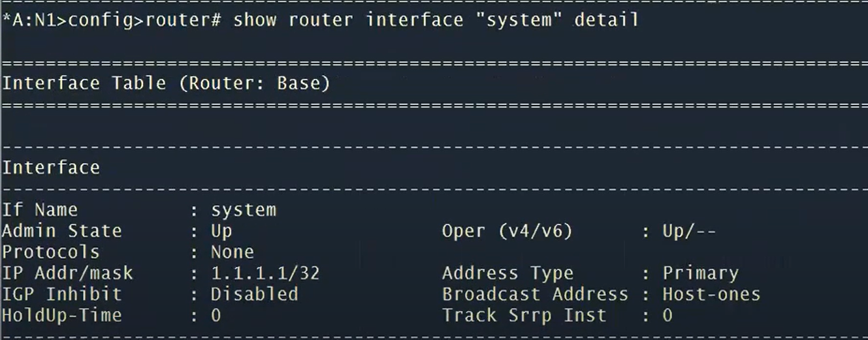This screenshot has width=868, height=340.
Task: Click the "If Name" field label
Action: click(x=40, y=210)
